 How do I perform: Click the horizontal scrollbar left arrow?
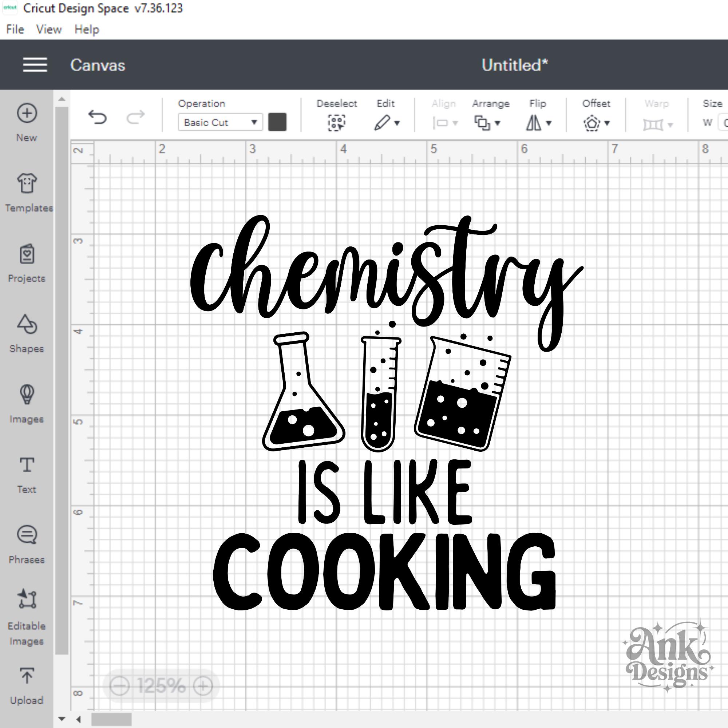pos(79,719)
